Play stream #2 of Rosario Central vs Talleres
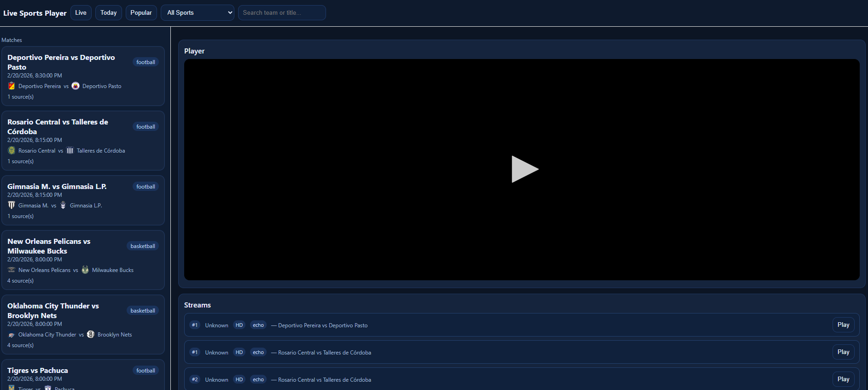Image resolution: width=868 pixels, height=390 pixels. tap(843, 379)
